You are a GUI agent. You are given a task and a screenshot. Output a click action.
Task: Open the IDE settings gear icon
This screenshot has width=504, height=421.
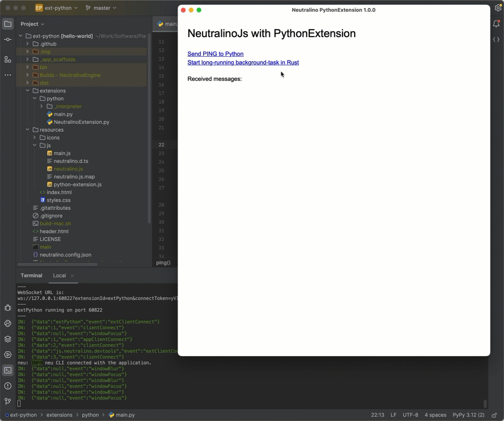coord(498,8)
